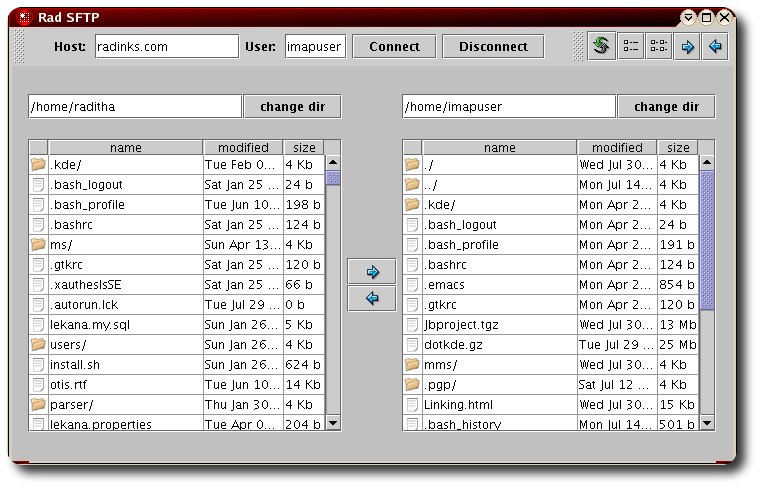Screen dimensions: 760x488
Task: Select remote mms/ folder icon
Action: click(412, 364)
